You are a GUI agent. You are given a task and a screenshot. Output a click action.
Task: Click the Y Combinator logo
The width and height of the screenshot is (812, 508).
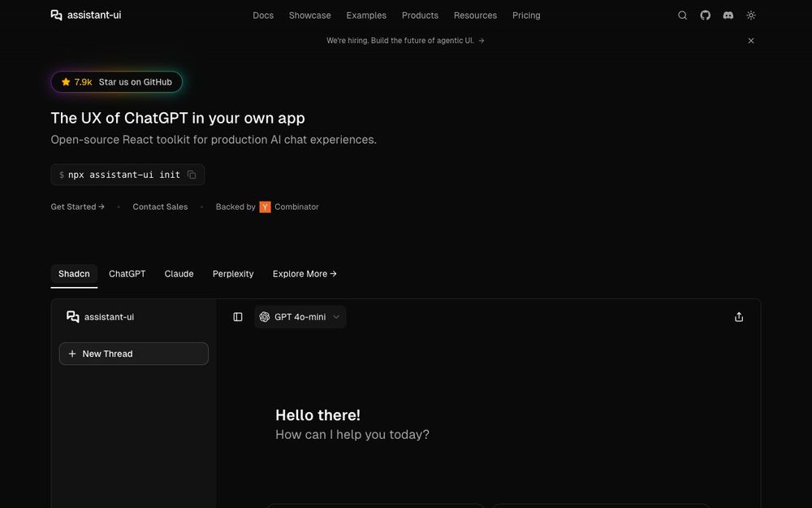tap(266, 206)
